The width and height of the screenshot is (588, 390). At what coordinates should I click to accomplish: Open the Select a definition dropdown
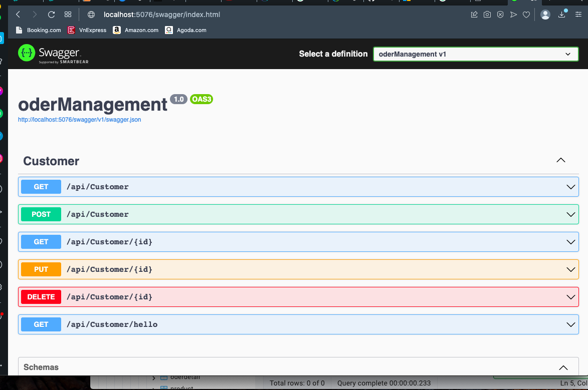pyautogui.click(x=475, y=54)
